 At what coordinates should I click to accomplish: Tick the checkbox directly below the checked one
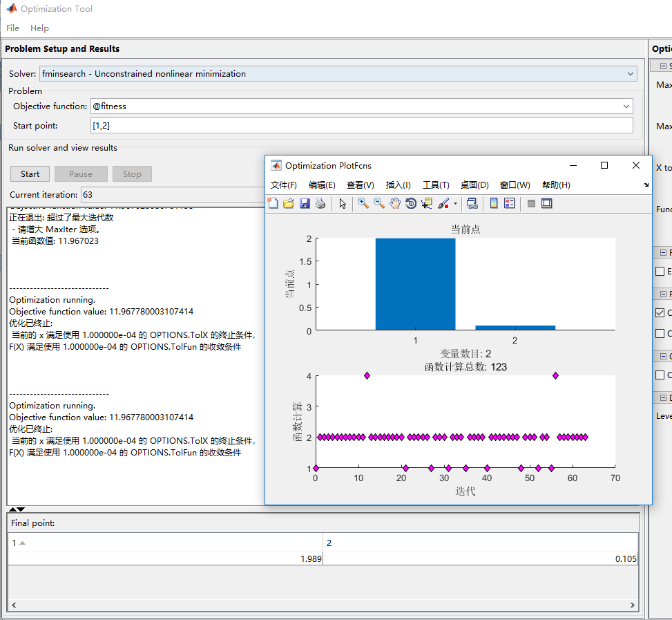(660, 334)
